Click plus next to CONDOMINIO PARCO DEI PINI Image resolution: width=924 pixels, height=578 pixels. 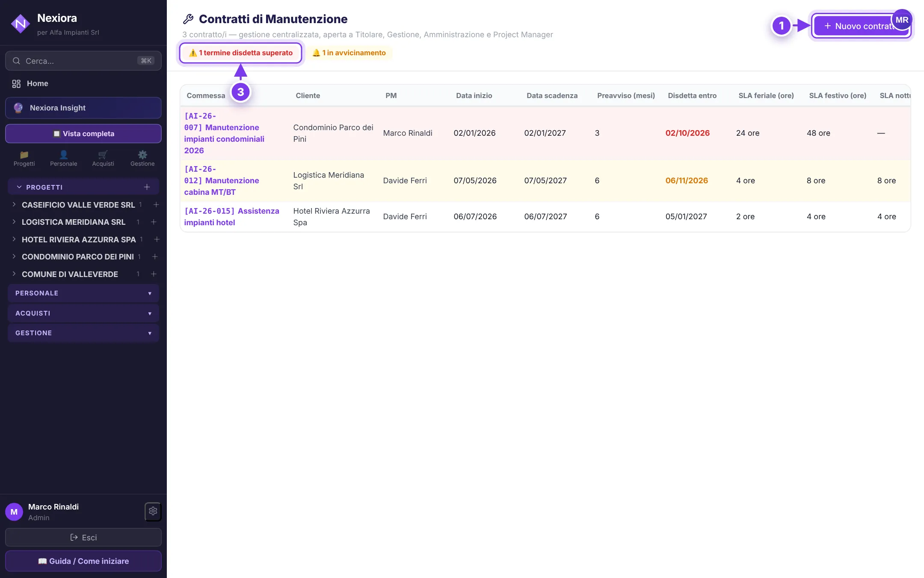pos(155,256)
